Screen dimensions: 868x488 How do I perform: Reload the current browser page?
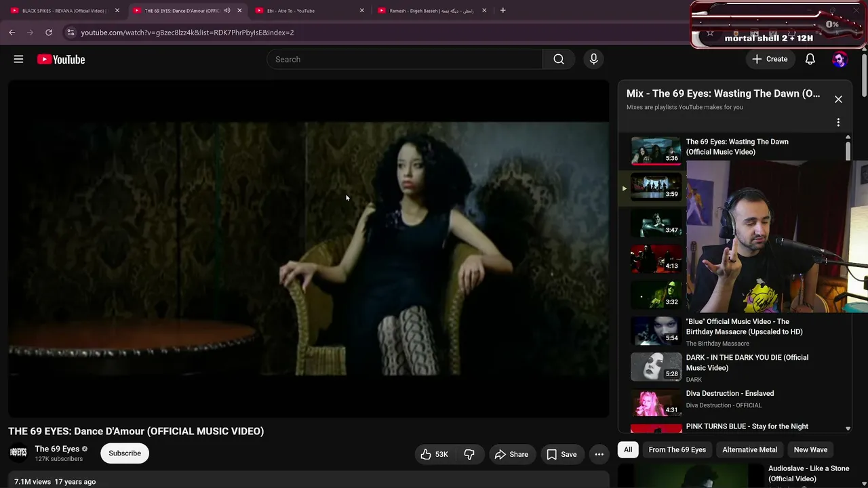[49, 32]
